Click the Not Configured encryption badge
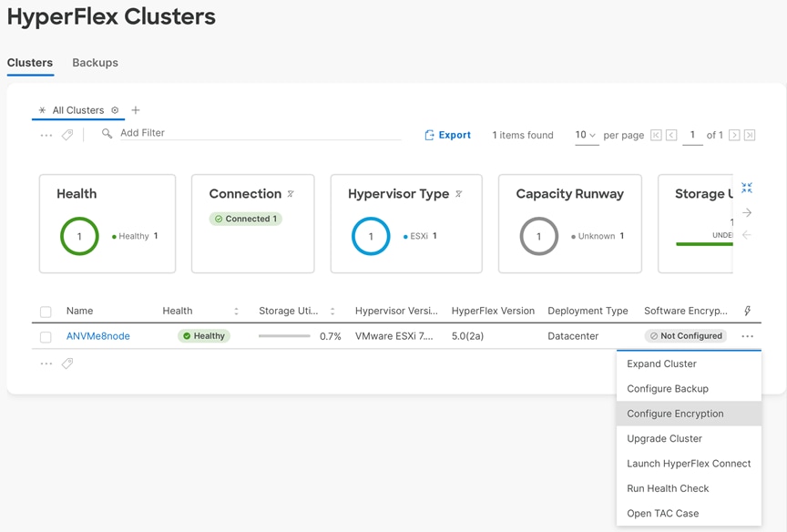 click(686, 336)
